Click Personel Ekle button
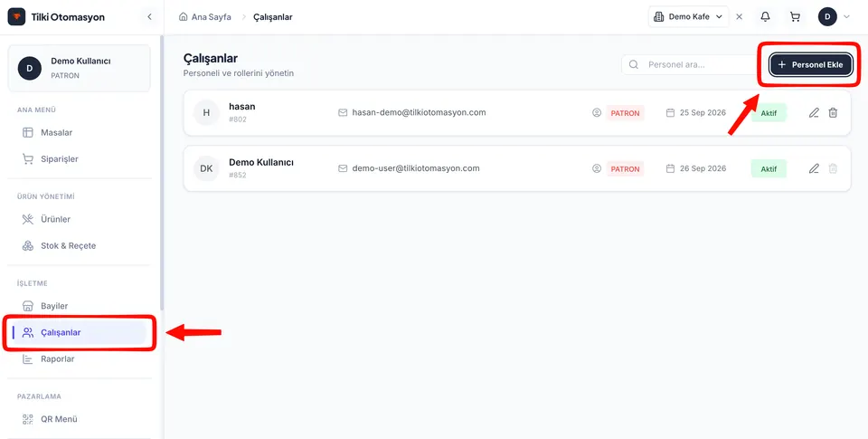Image resolution: width=868 pixels, height=439 pixels. [x=810, y=65]
